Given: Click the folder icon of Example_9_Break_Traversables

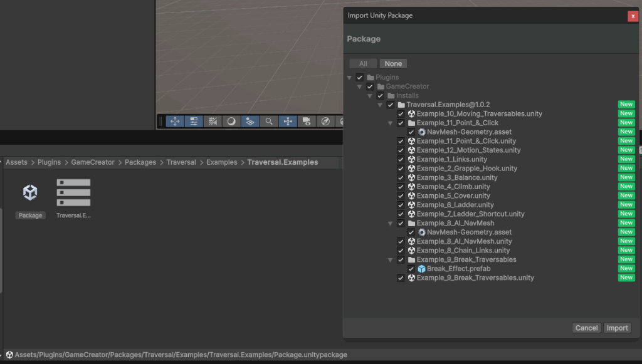Looking at the screenshot, I should pos(411,260).
